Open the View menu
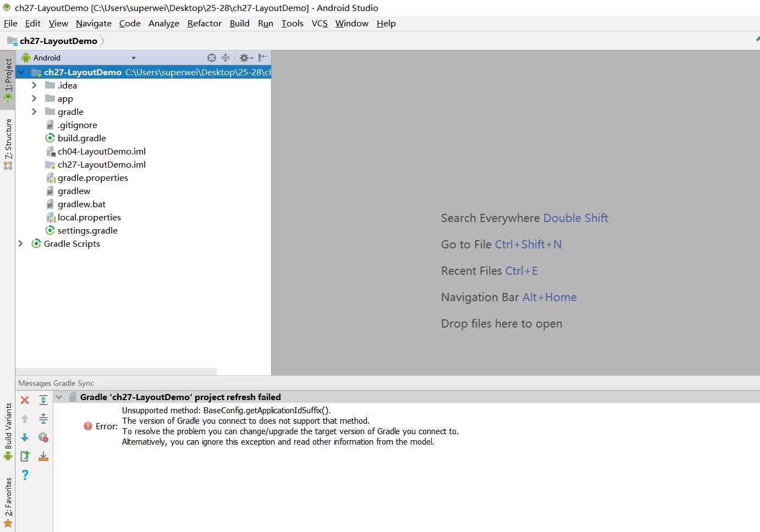760x532 pixels. click(58, 23)
